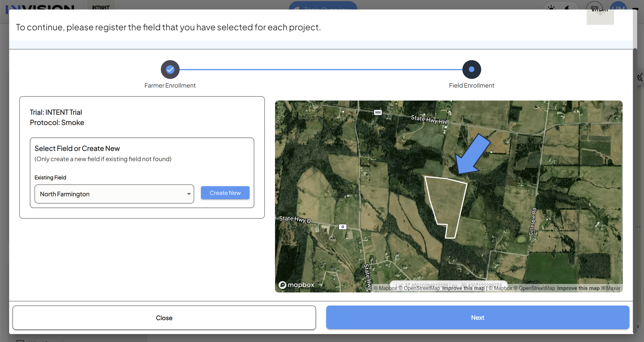Image resolution: width=644 pixels, height=342 pixels.
Task: Click Trial: INTENT Trial text
Action: click(x=56, y=112)
